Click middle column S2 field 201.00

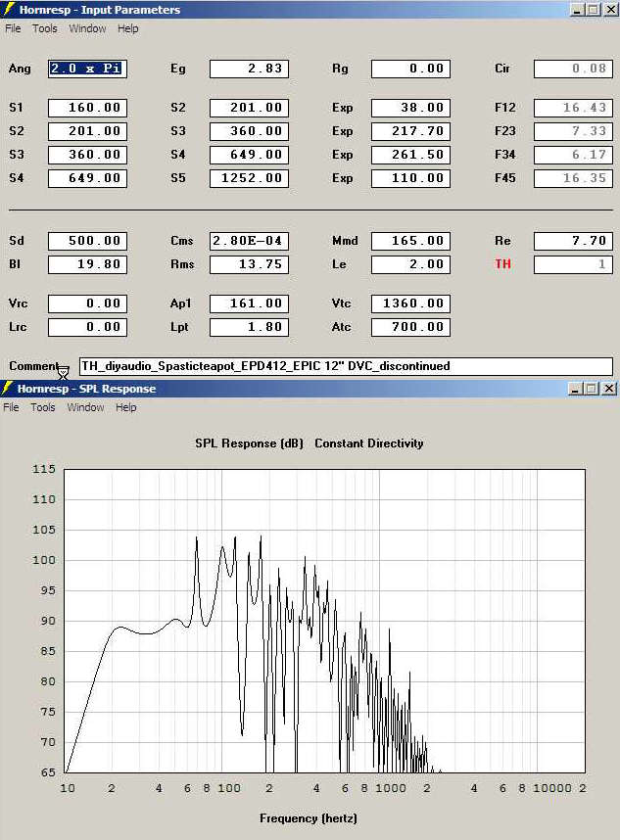pos(249,108)
